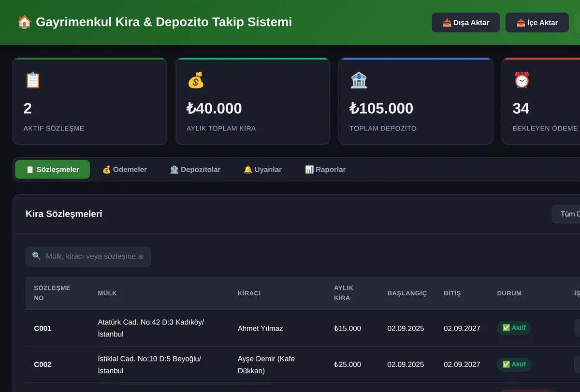Click the Başlangıç column header
This screenshot has height=392, width=580.
407,293
